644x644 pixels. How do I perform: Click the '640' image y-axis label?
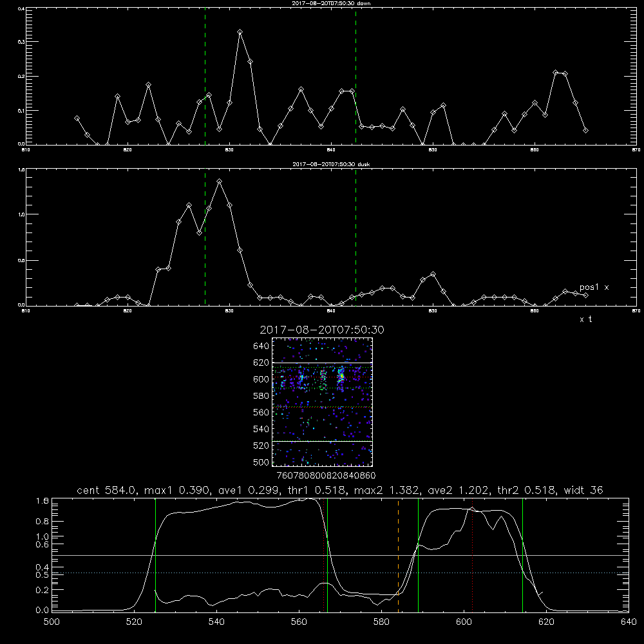point(261,346)
